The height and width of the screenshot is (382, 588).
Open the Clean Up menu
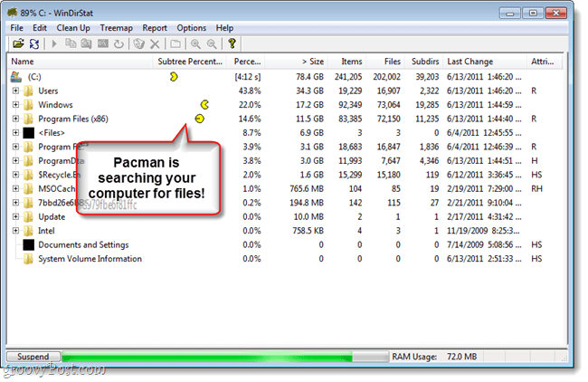pos(73,28)
